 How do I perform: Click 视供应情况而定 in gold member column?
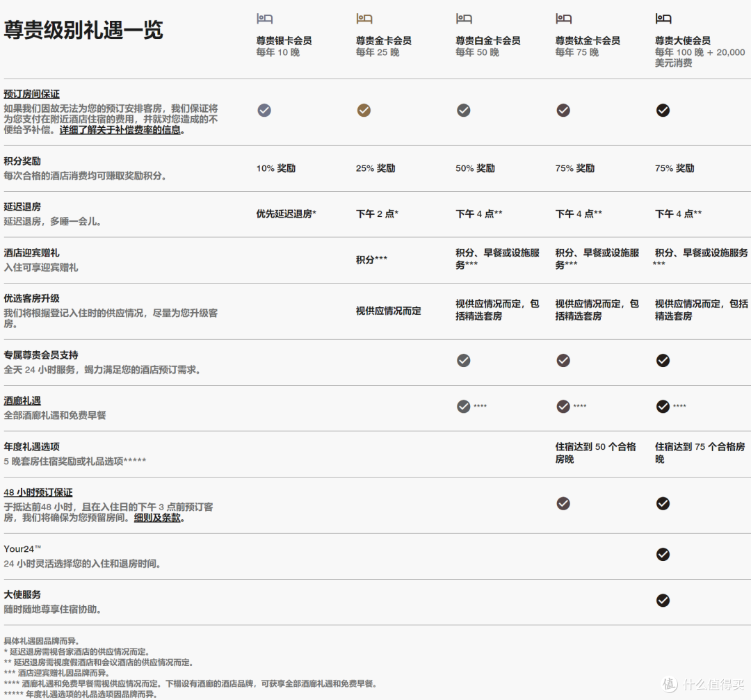pos(389,311)
